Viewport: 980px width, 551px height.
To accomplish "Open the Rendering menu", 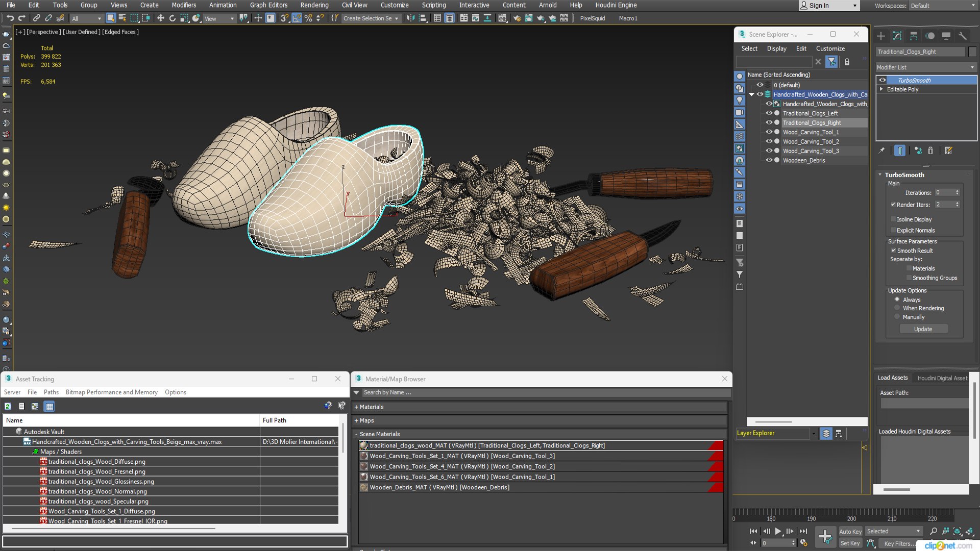I will click(314, 5).
